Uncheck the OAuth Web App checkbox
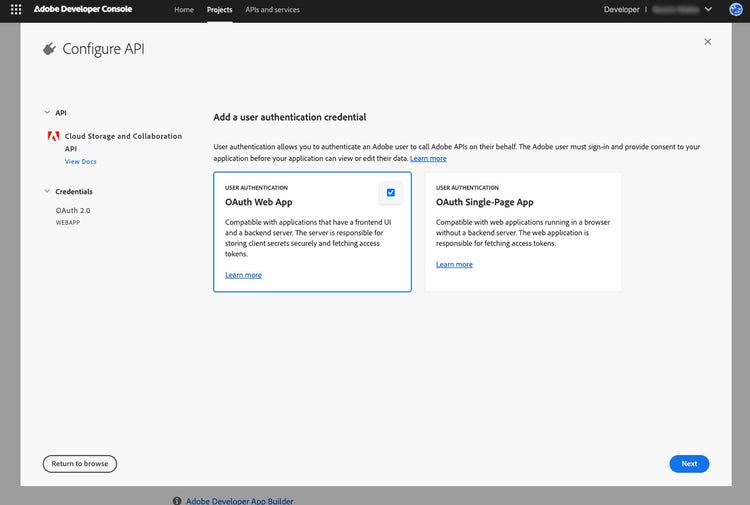This screenshot has width=750, height=505. [391, 192]
